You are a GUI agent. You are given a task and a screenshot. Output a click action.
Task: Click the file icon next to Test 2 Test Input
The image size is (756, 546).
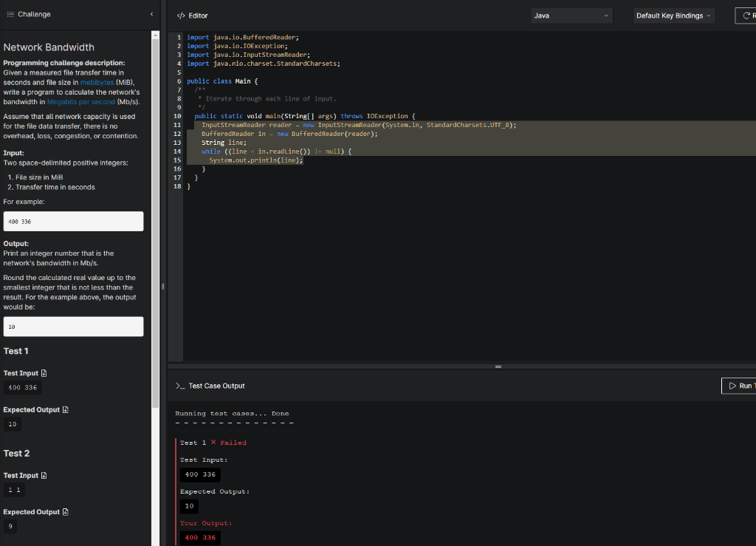point(44,475)
